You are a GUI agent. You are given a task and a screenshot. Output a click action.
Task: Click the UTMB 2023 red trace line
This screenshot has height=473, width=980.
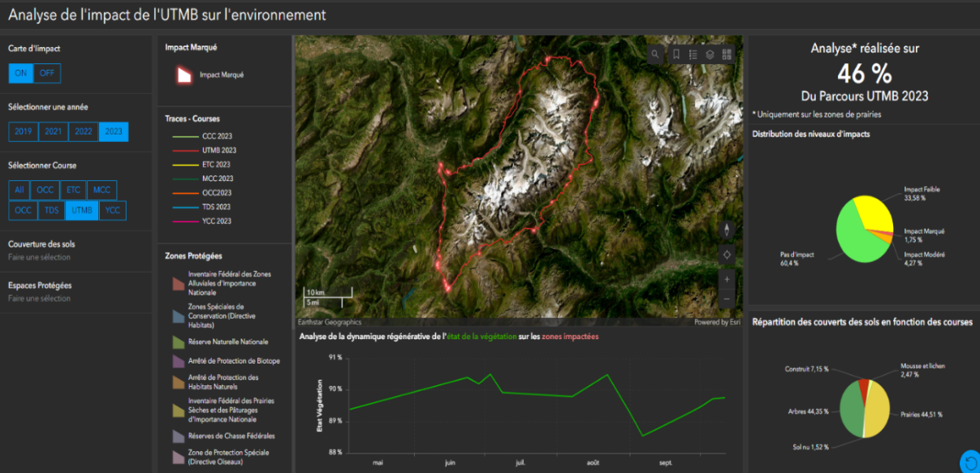[x=185, y=150]
